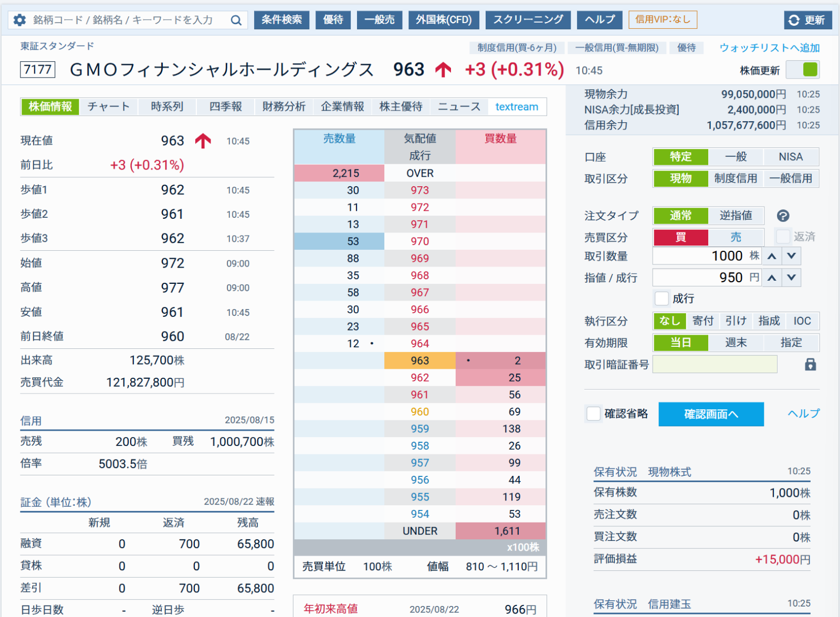Switch order type to 逆指値
The height and width of the screenshot is (617, 840).
point(736,216)
